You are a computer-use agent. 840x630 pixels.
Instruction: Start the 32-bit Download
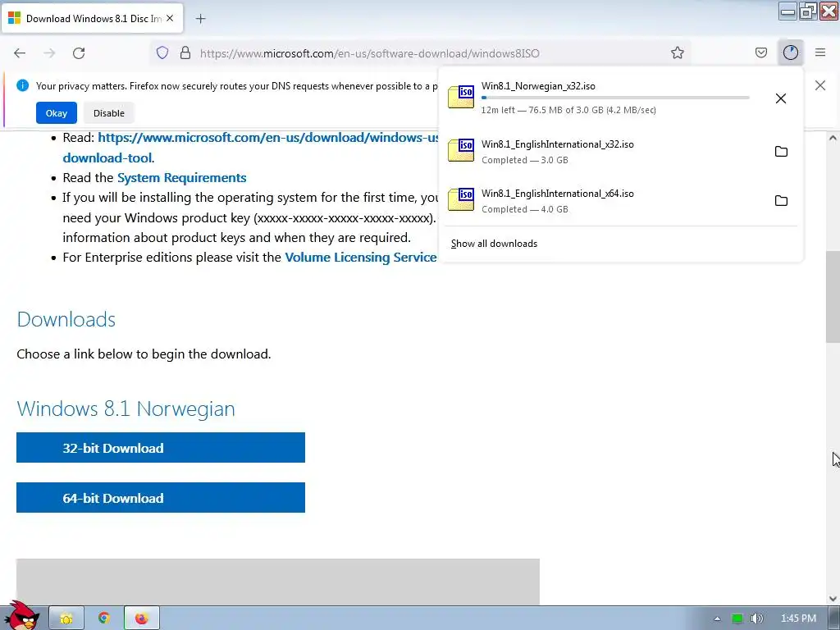pos(161,448)
